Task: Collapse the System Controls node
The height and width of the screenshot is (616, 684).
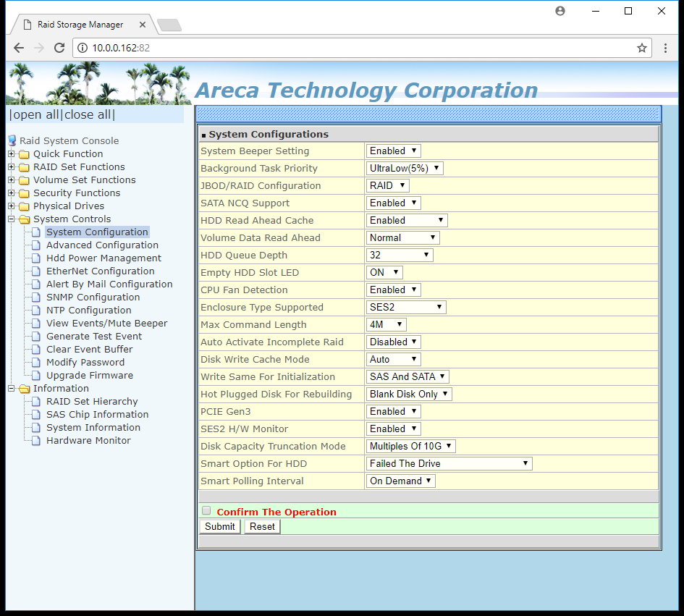Action: 12,219
